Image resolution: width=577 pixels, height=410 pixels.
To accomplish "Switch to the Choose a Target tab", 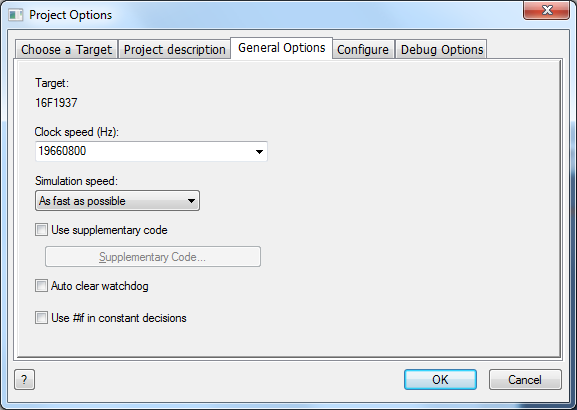I will (x=66, y=49).
